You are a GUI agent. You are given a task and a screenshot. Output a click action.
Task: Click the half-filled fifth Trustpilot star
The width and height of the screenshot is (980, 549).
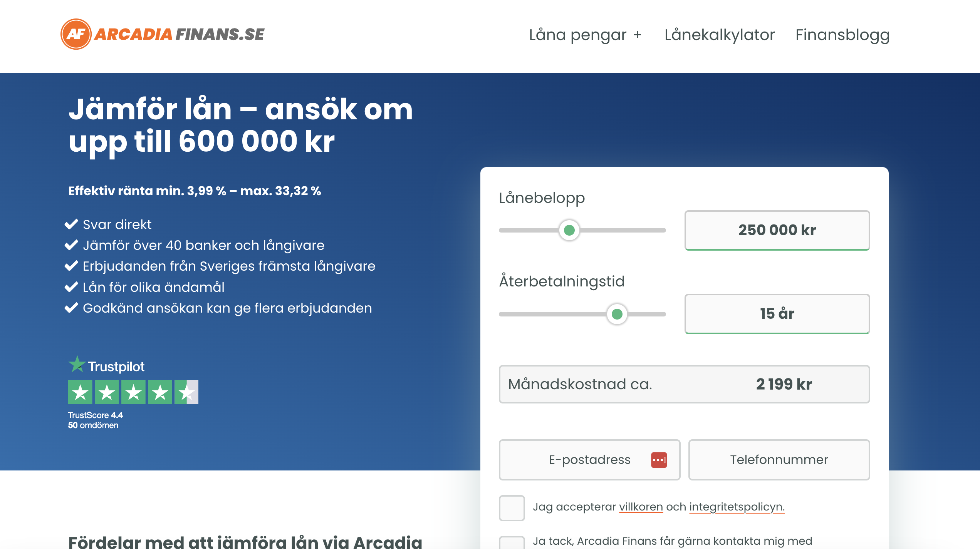[x=186, y=392]
